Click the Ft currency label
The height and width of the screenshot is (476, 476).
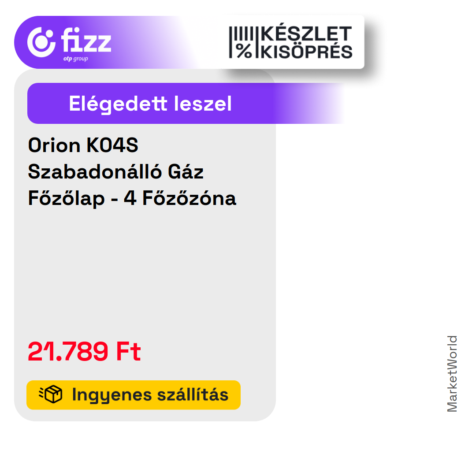pyautogui.click(x=128, y=351)
